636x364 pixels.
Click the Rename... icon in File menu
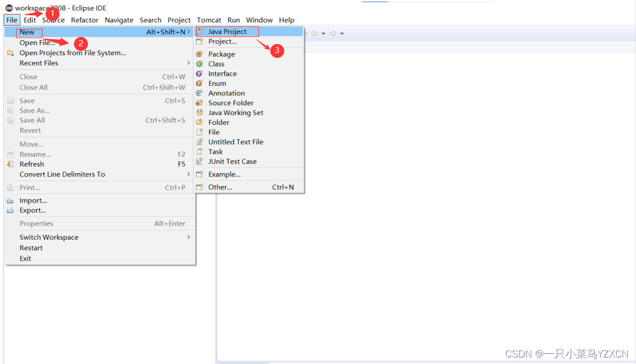[11, 154]
